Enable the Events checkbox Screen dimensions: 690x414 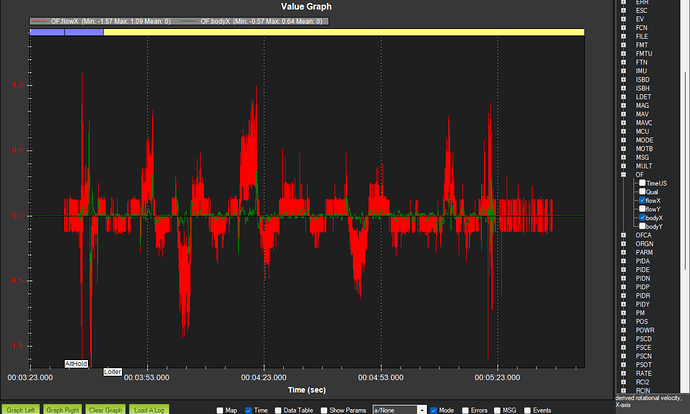click(527, 410)
